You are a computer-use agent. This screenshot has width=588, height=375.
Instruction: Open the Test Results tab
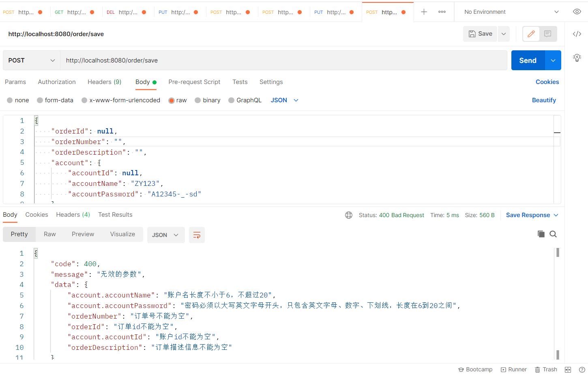[x=115, y=215]
